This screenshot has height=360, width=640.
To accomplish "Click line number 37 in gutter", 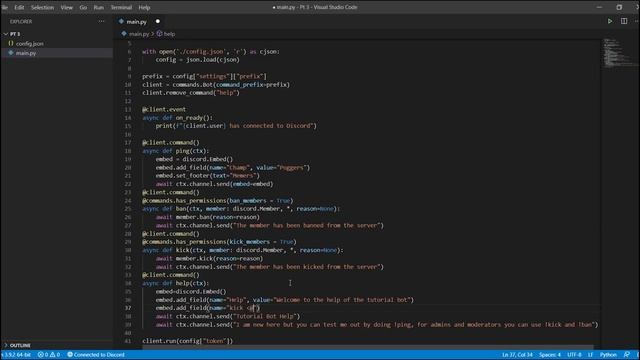I will [x=128, y=308].
